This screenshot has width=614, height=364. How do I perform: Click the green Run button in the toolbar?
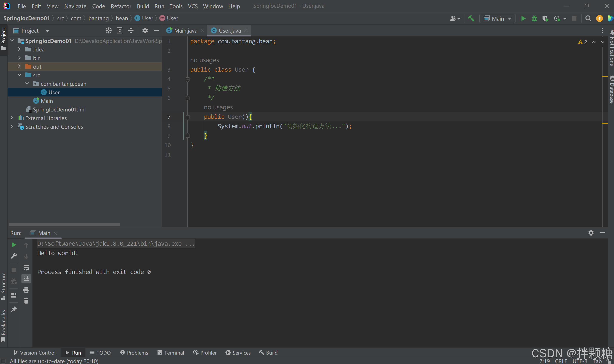point(523,19)
